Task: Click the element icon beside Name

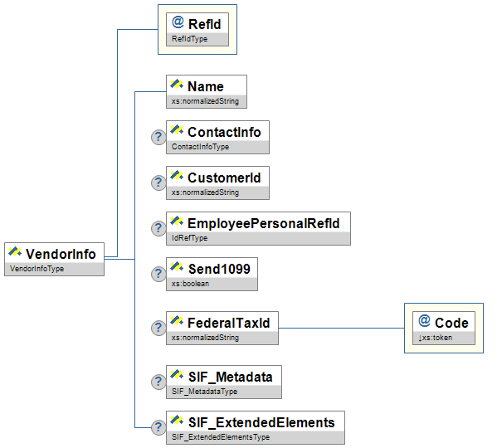Action: pyautogui.click(x=177, y=85)
